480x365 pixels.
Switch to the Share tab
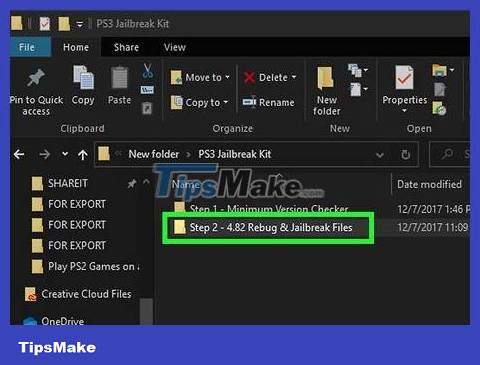(126, 47)
